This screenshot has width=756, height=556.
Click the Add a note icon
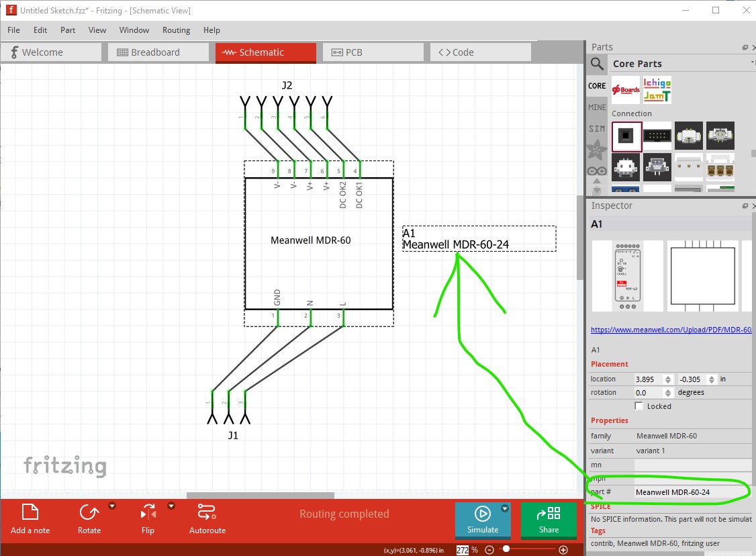[30, 513]
